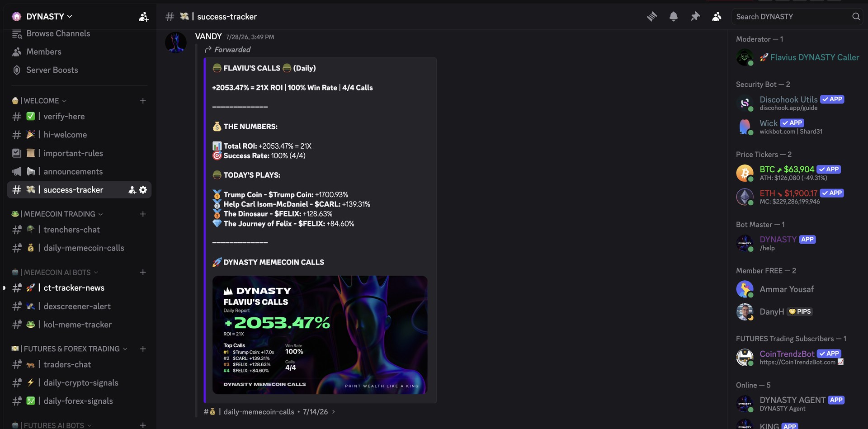Screen dimensions: 868x429
Task: Click invite icon on success-tracker channel
Action: (x=132, y=190)
